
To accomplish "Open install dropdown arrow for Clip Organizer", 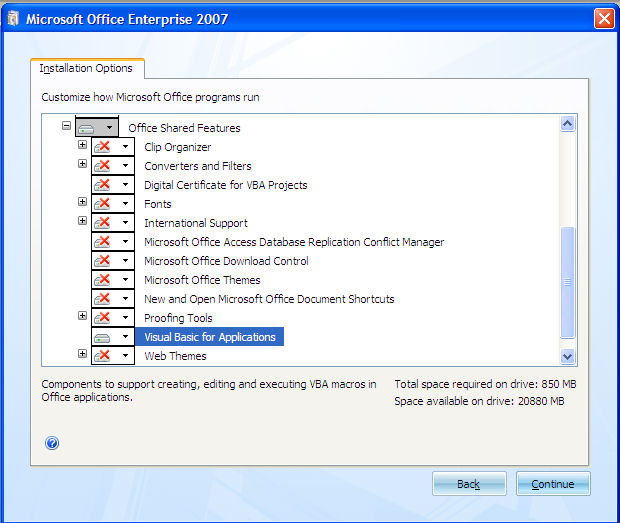I will coord(125,147).
